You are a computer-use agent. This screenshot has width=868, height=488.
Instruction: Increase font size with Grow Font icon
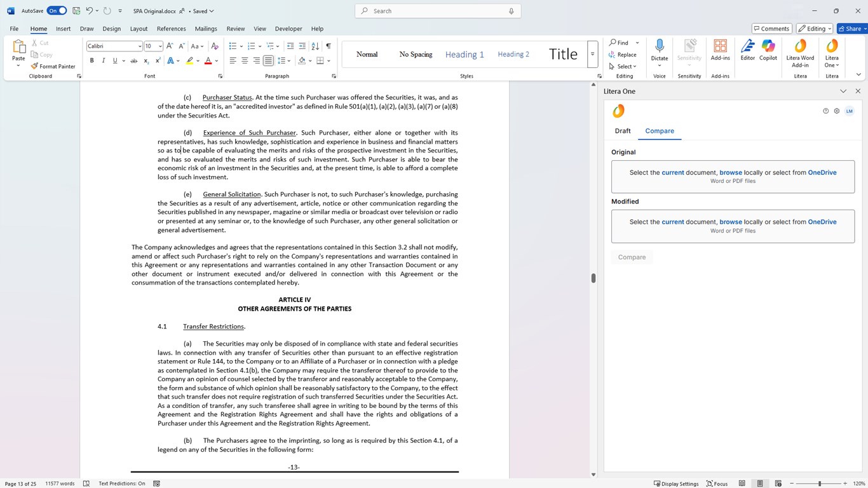click(x=170, y=46)
